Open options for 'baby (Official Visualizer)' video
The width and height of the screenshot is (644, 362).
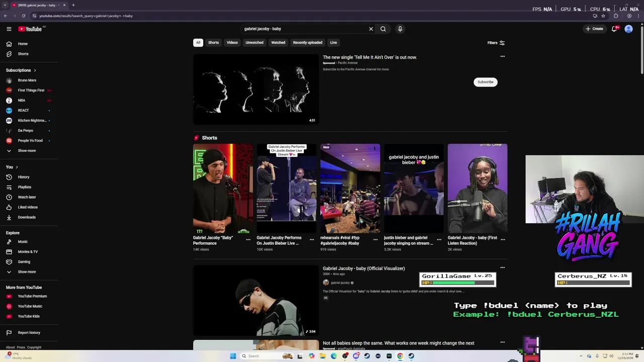pos(502,268)
